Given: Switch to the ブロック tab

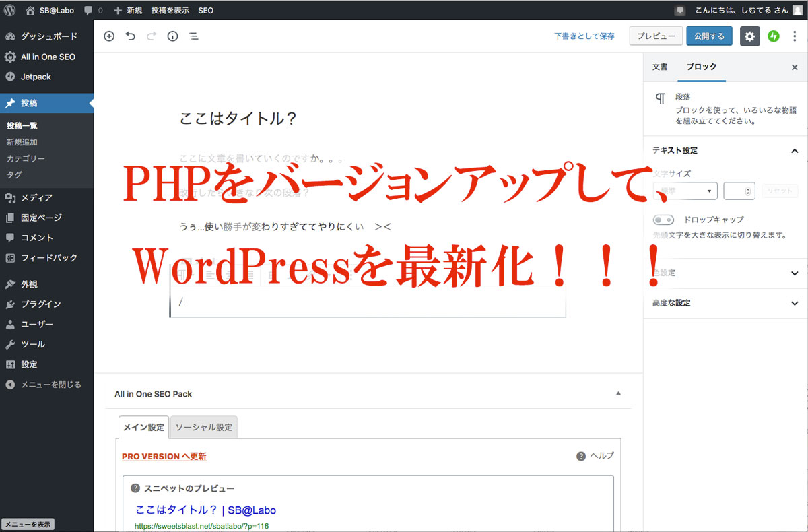Looking at the screenshot, I should point(702,67).
